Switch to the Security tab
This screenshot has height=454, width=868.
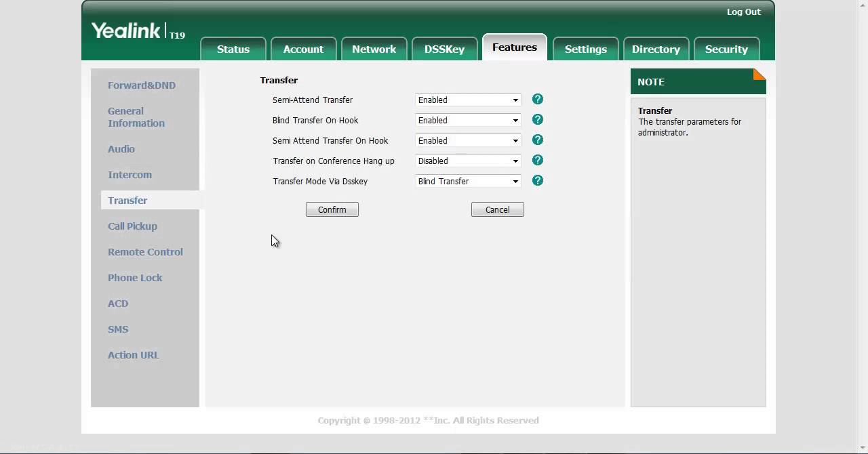[x=726, y=49]
